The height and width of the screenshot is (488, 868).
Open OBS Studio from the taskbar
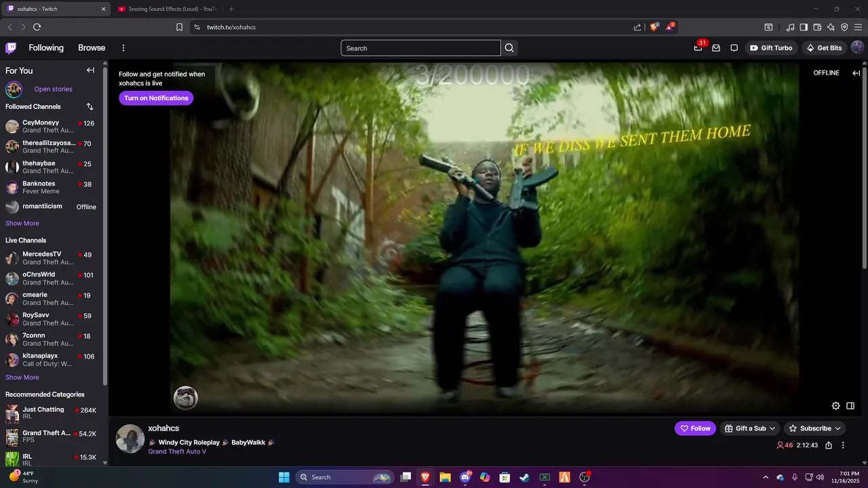pos(585,477)
